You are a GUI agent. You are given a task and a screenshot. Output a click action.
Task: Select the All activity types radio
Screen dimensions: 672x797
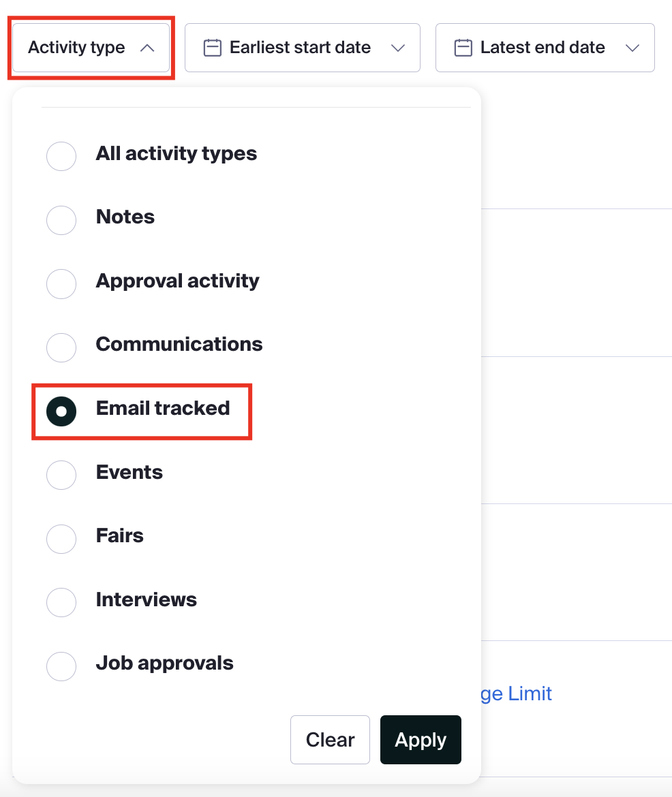[61, 156]
